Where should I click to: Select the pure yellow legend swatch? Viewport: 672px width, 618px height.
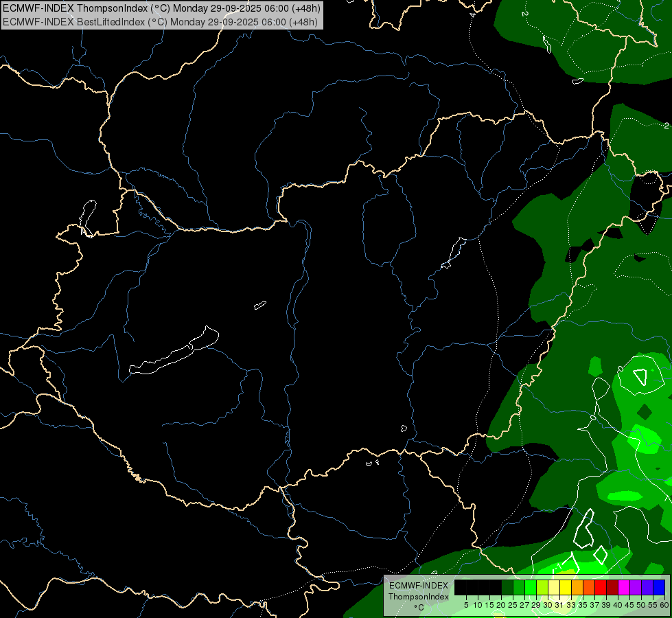tap(566, 587)
